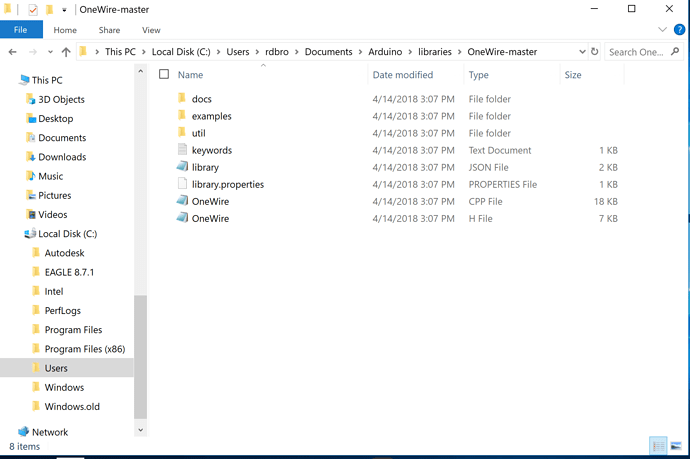Go back with the back arrow
This screenshot has width=690, height=459.
[x=13, y=52]
